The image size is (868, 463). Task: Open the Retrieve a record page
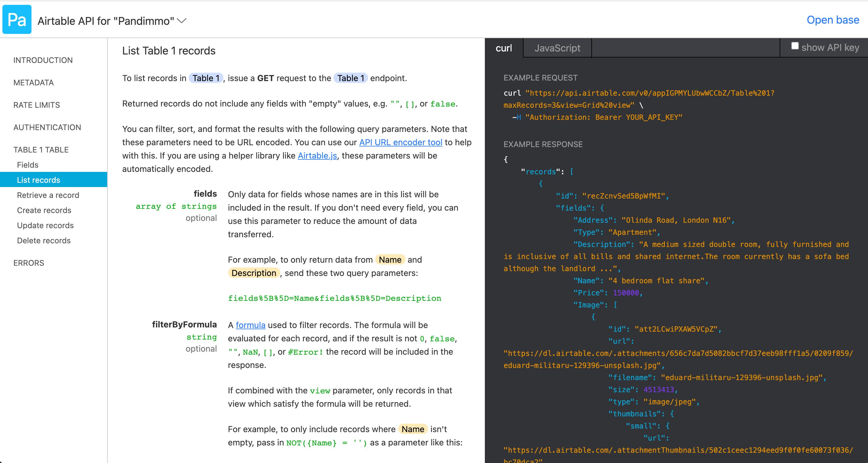48,195
